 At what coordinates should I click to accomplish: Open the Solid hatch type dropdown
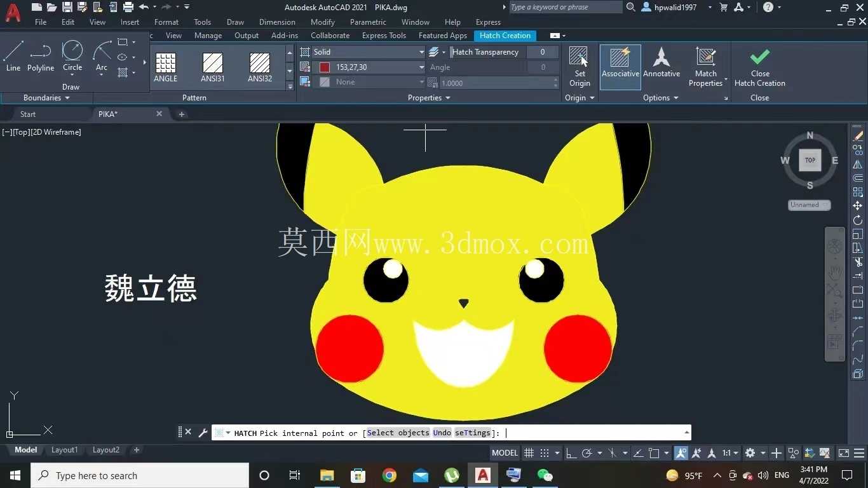click(x=368, y=52)
